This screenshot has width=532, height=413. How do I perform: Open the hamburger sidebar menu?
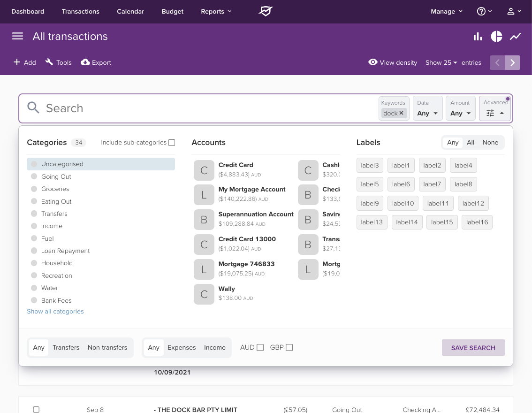(17, 36)
